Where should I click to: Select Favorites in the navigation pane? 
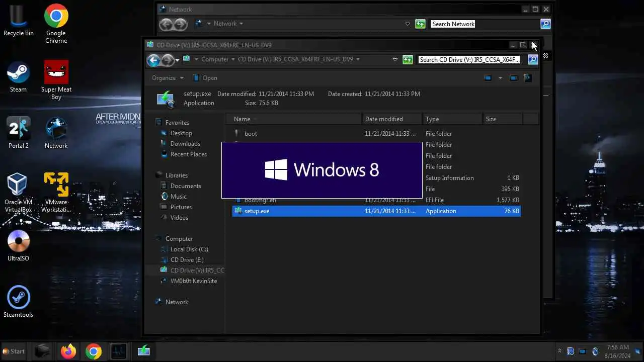pos(173,123)
